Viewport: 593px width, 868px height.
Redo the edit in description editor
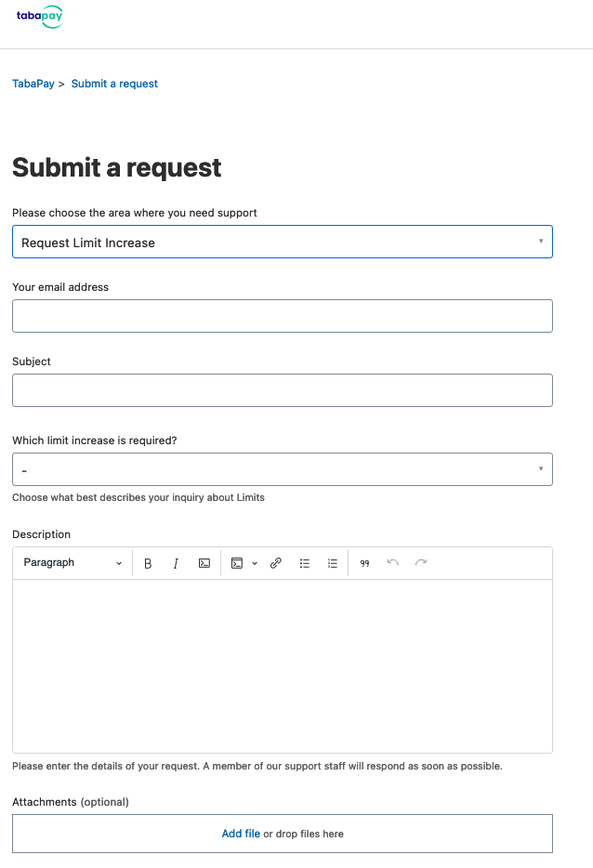(x=421, y=563)
